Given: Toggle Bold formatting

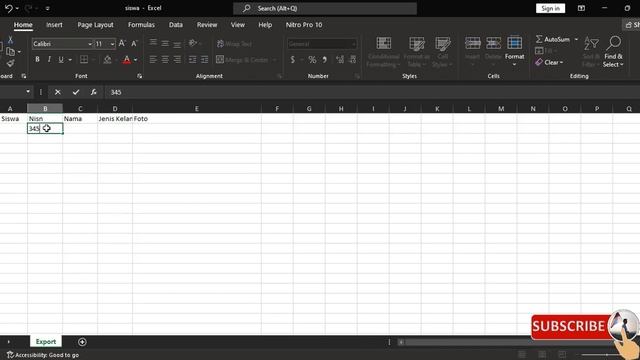Looking at the screenshot, I should pos(37,60).
